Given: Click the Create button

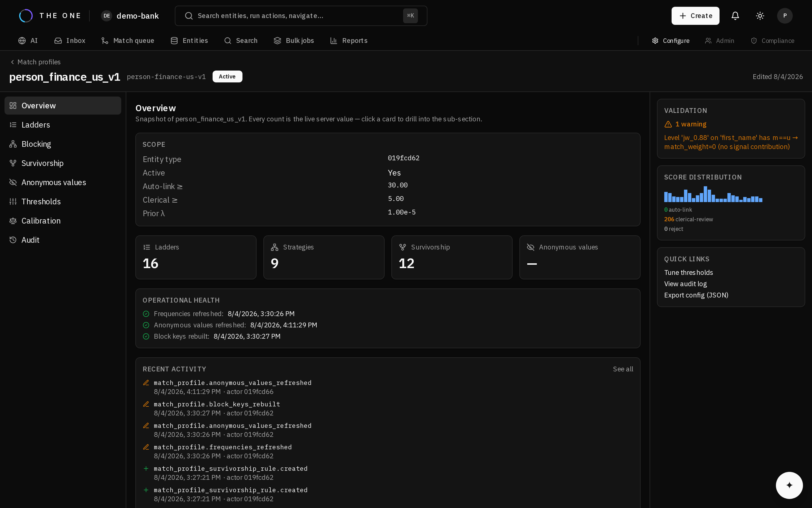Looking at the screenshot, I should 695,16.
